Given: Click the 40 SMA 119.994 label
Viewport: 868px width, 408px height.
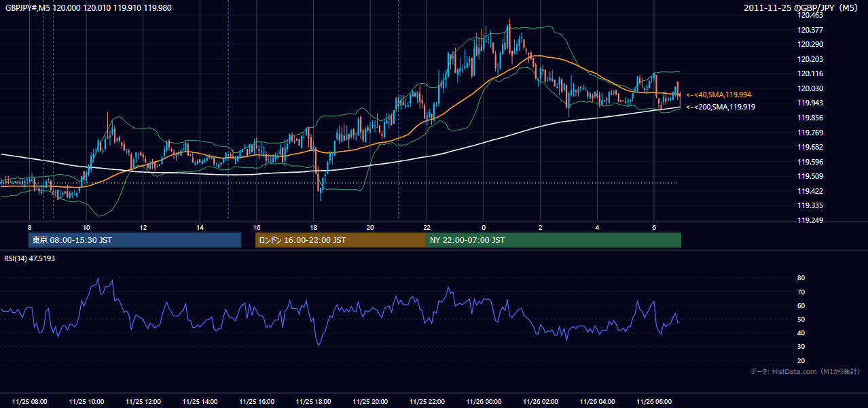Looking at the screenshot, I should coord(719,95).
